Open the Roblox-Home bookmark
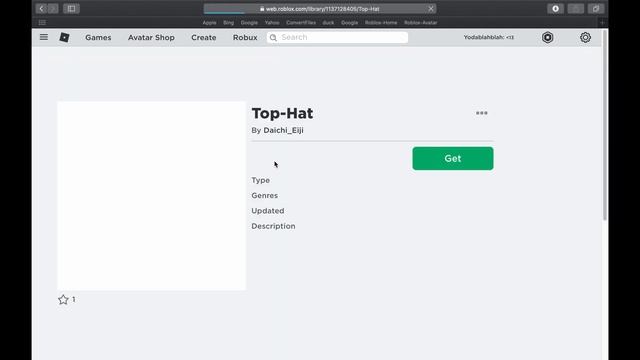The height and width of the screenshot is (360, 640). point(381,22)
